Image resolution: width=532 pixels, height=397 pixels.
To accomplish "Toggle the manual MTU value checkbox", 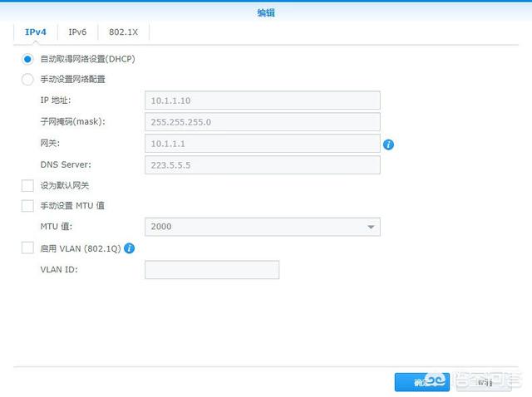I will click(27, 205).
